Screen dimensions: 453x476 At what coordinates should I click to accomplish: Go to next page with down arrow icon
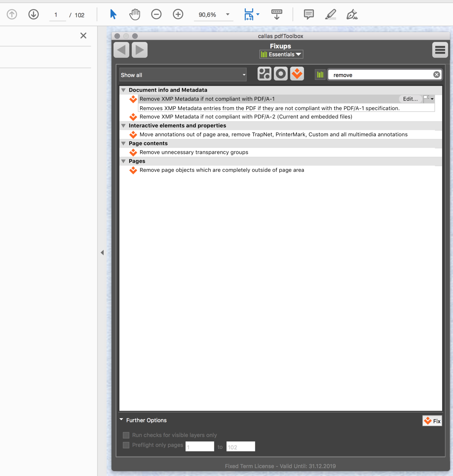(33, 15)
